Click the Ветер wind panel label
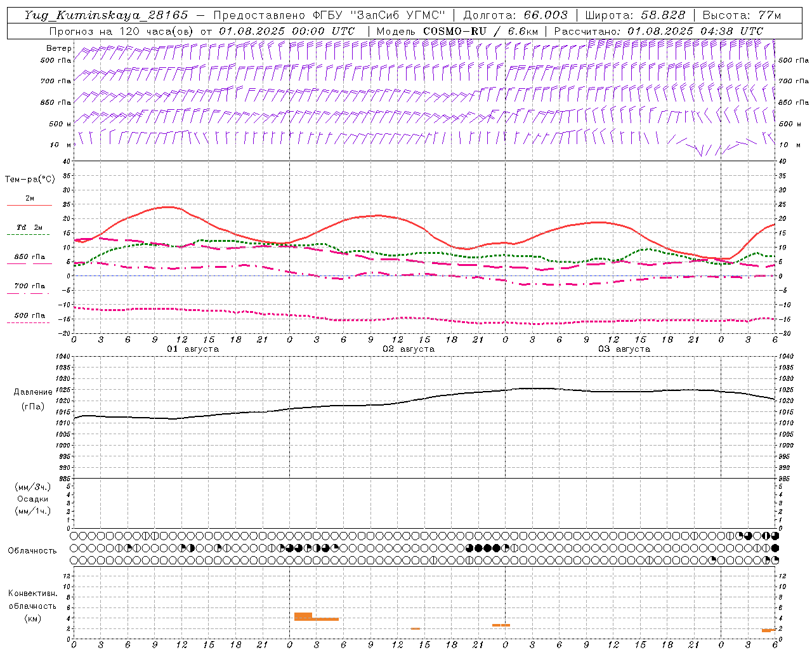Screen dimensions: 812x650 [59, 48]
